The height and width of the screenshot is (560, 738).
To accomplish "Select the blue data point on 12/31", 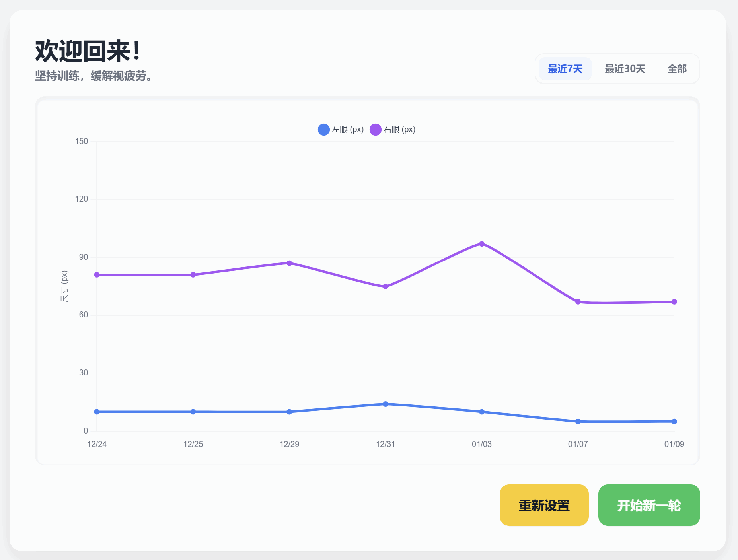I will click(385, 404).
